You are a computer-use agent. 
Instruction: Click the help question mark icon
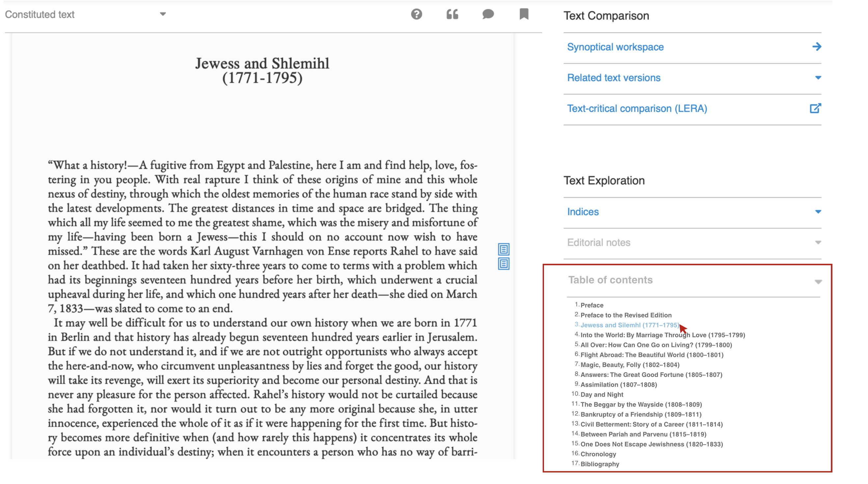pos(417,14)
